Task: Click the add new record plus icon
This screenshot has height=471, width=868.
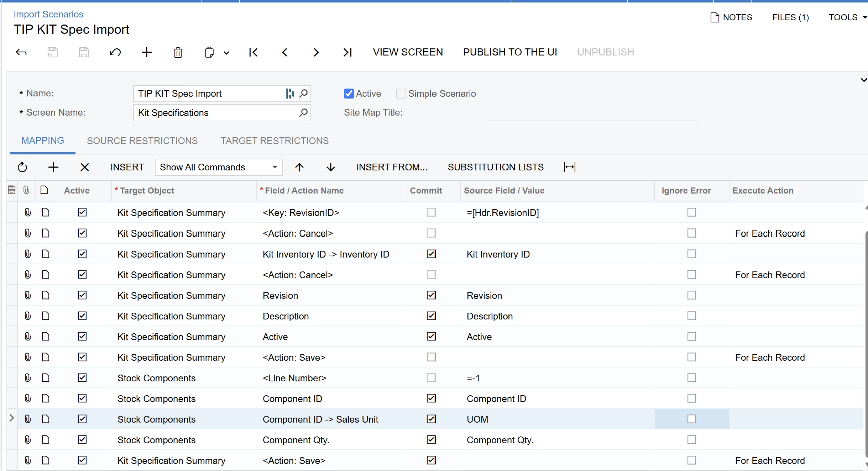Action: tap(146, 52)
